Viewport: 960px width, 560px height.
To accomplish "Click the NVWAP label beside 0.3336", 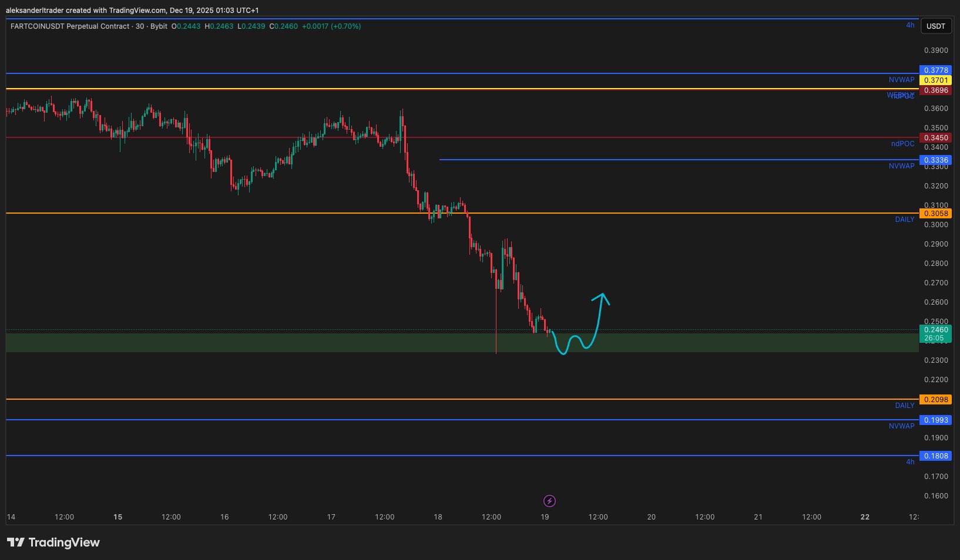I will tap(901, 166).
